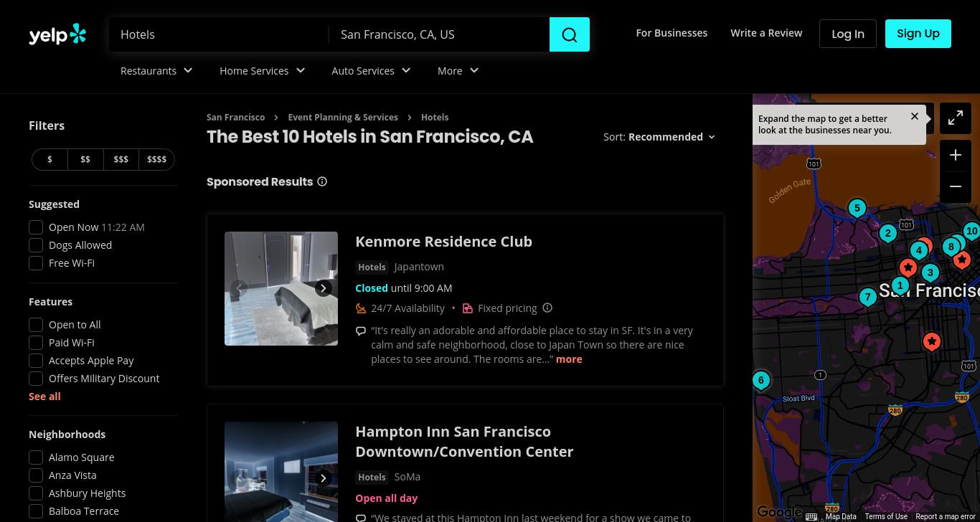Viewport: 980px width, 522px height.
Task: Click the Hotels breadcrumb link
Action: [435, 117]
